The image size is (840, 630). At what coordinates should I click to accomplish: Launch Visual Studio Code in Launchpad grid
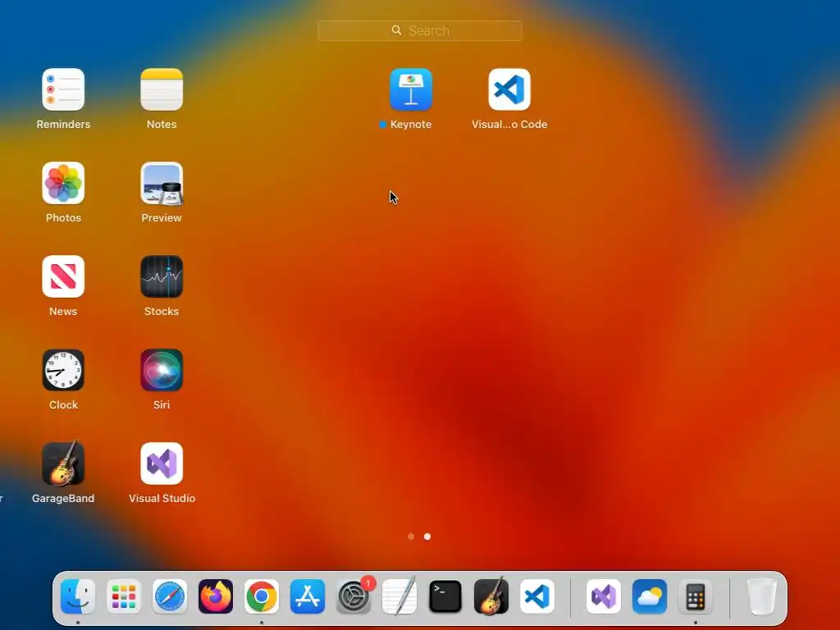coord(509,89)
